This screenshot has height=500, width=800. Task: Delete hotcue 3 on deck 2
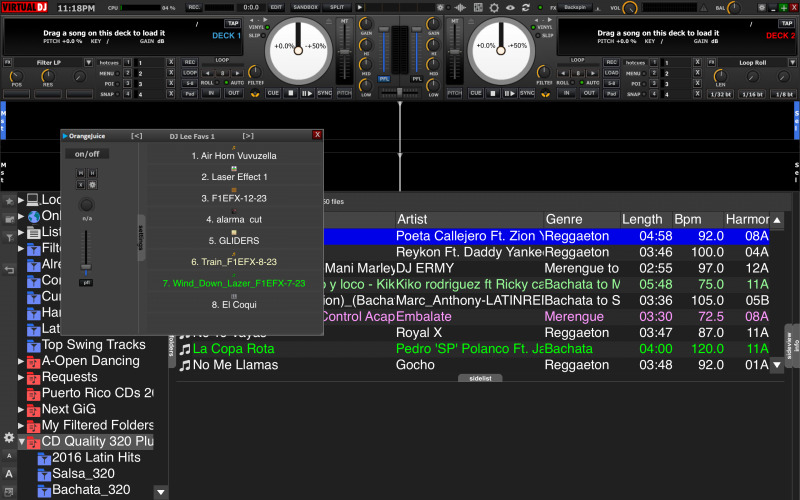point(697,84)
